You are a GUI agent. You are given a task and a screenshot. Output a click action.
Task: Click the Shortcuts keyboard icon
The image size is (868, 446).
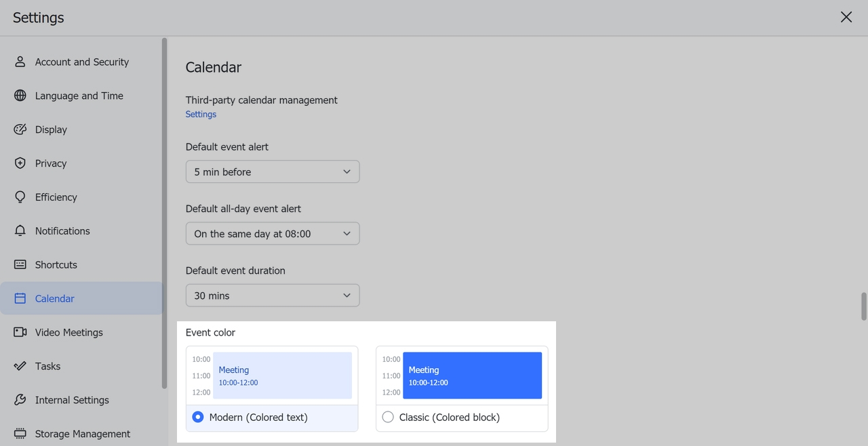pos(20,265)
